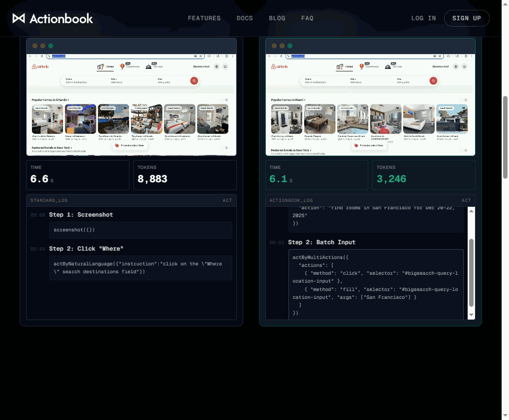Open the hamburger menu in the Orlando demo

point(225,66)
